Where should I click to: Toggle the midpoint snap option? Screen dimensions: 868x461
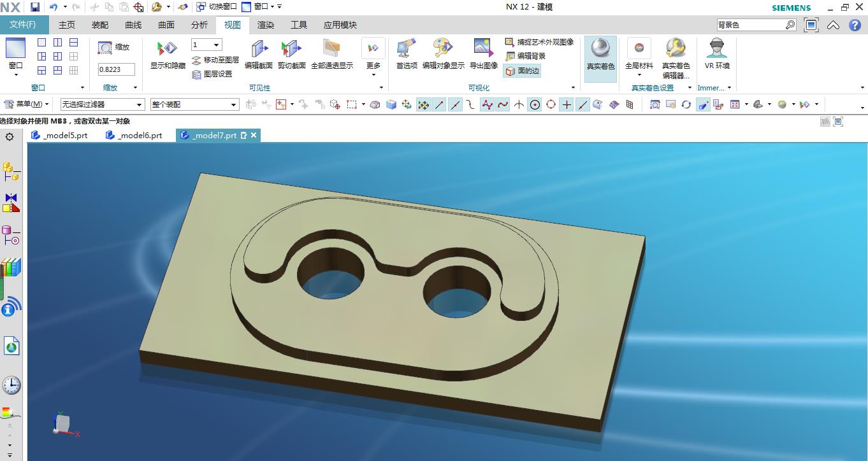click(455, 104)
